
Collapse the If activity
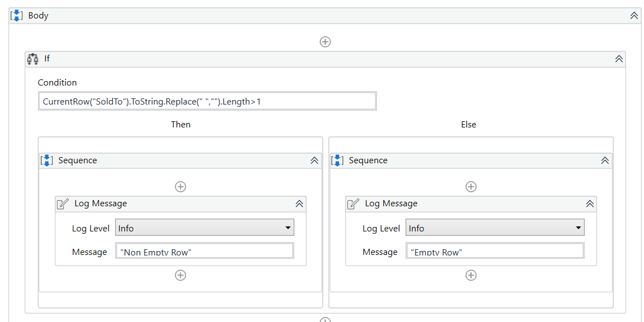coord(619,59)
